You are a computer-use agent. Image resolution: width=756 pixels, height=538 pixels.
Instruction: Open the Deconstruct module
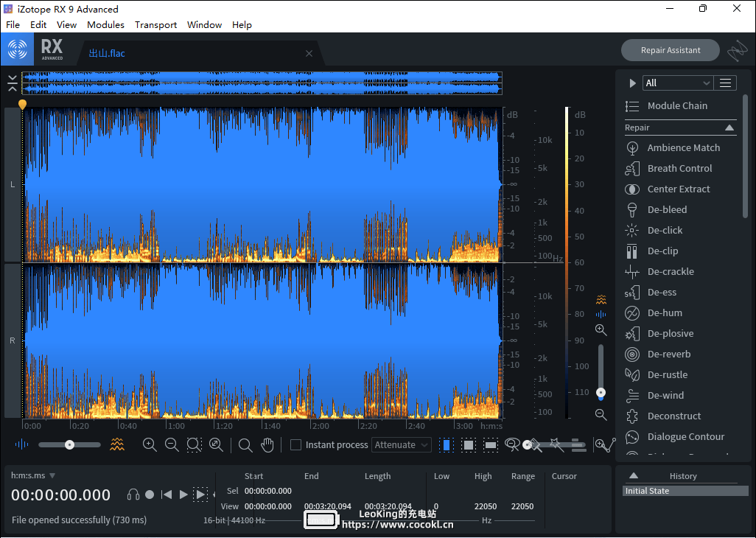tap(663, 416)
